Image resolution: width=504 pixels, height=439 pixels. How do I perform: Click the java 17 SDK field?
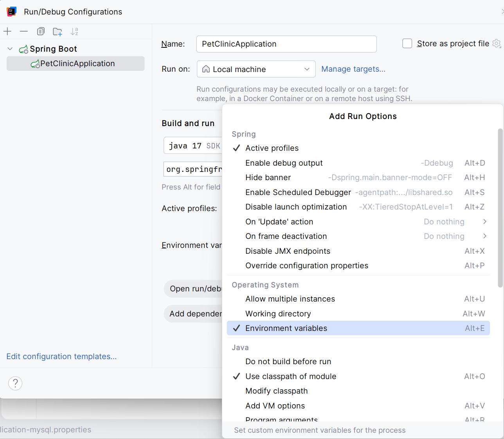193,146
